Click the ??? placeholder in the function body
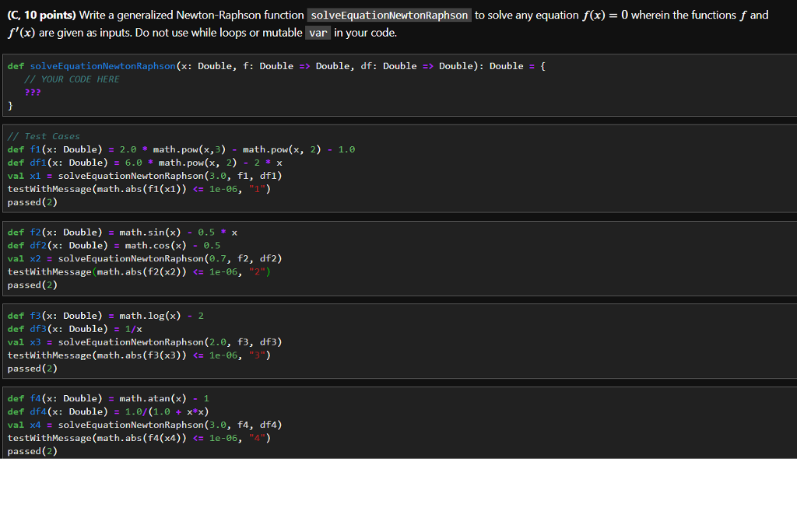The width and height of the screenshot is (797, 532). pyautogui.click(x=34, y=92)
